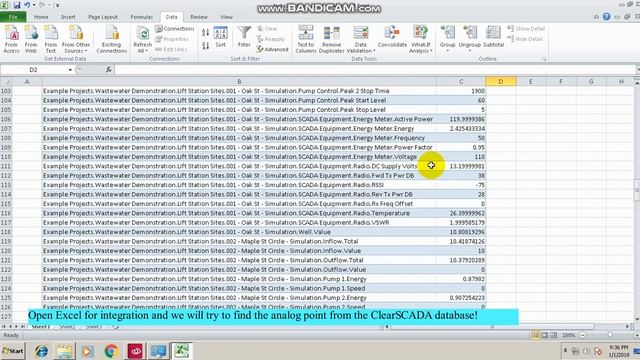
Task: Click Show Detail
Action: click(x=526, y=29)
